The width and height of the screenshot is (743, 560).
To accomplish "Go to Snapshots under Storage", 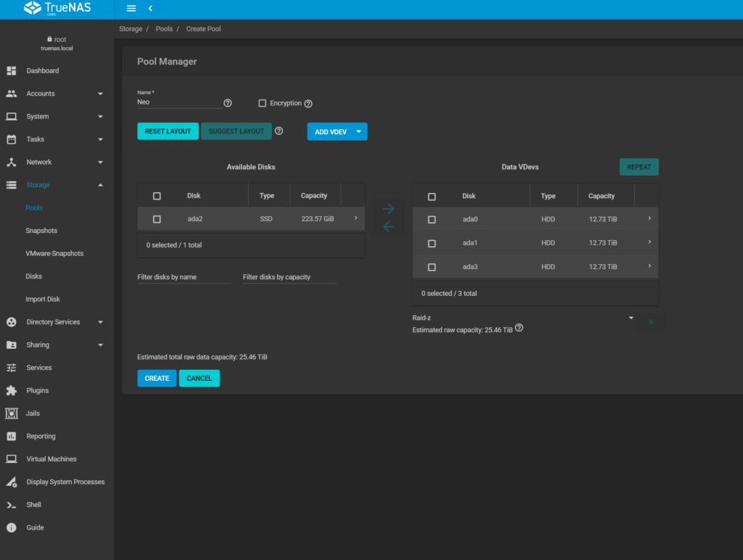I will click(41, 231).
